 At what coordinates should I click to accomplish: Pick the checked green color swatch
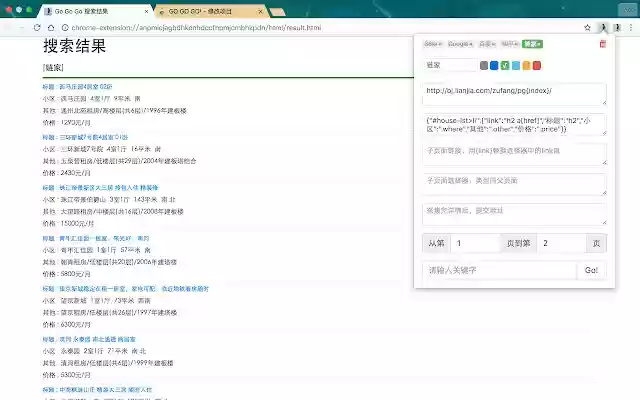(x=505, y=65)
